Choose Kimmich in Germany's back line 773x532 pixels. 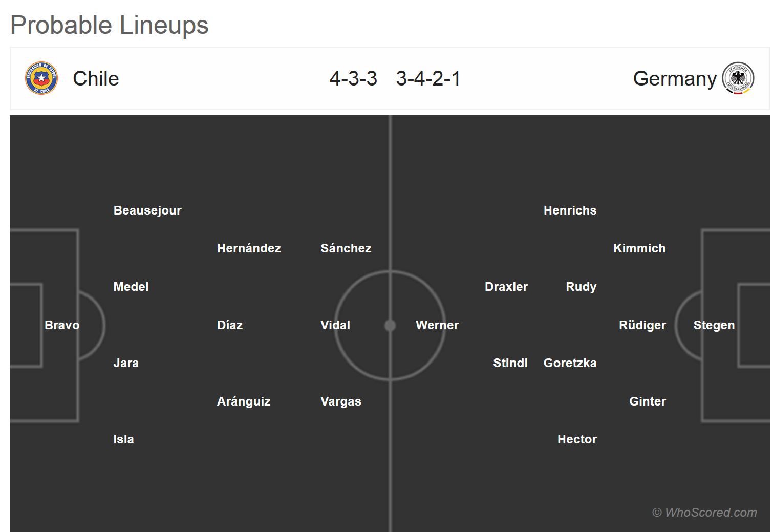coord(639,248)
